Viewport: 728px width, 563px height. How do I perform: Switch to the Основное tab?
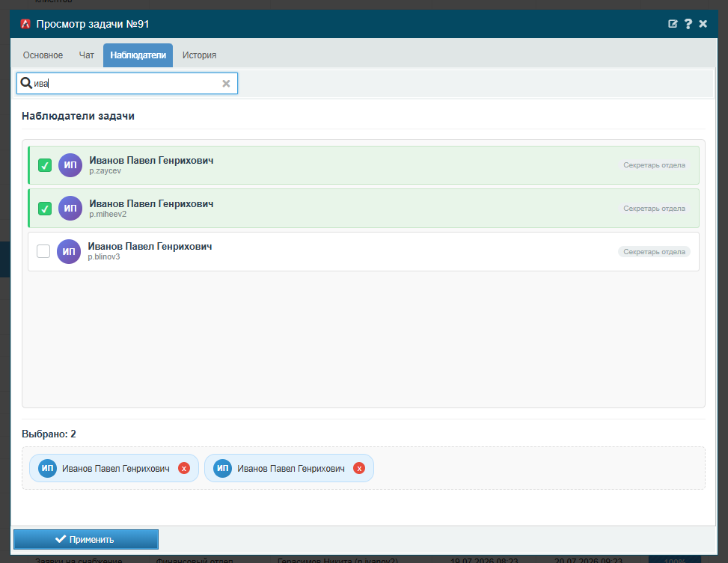(x=43, y=55)
